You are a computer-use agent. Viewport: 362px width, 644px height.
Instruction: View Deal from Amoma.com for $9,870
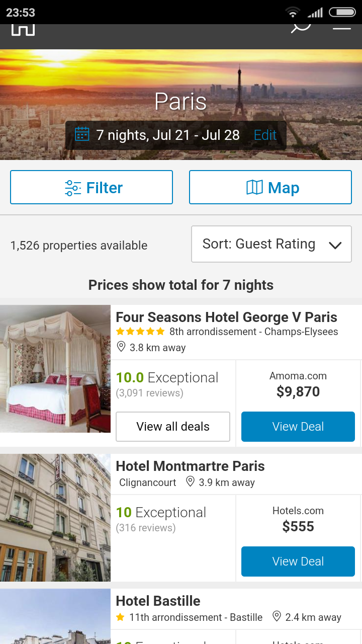pyautogui.click(x=298, y=427)
